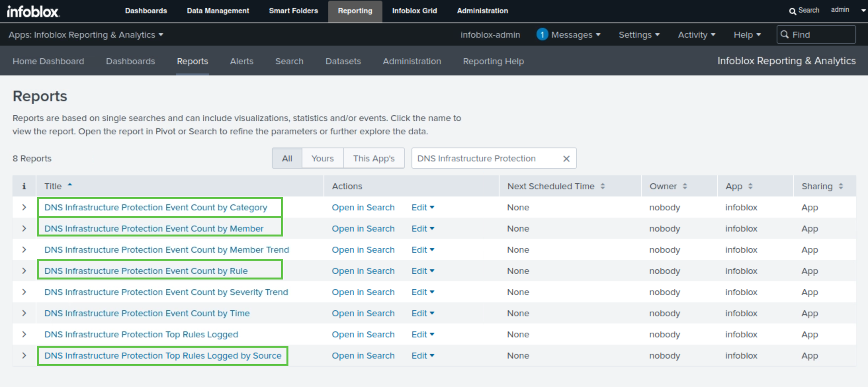
Task: Expand the Event Count by Rule row
Action: point(24,271)
